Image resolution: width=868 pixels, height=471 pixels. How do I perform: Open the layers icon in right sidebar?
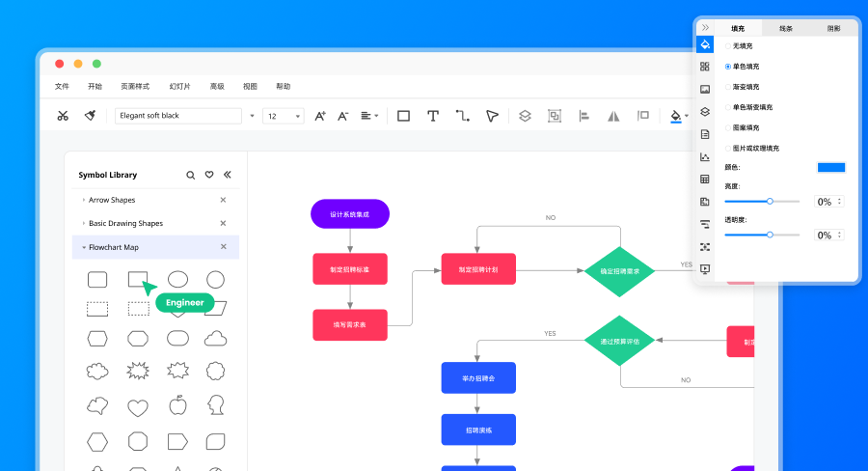(x=705, y=111)
